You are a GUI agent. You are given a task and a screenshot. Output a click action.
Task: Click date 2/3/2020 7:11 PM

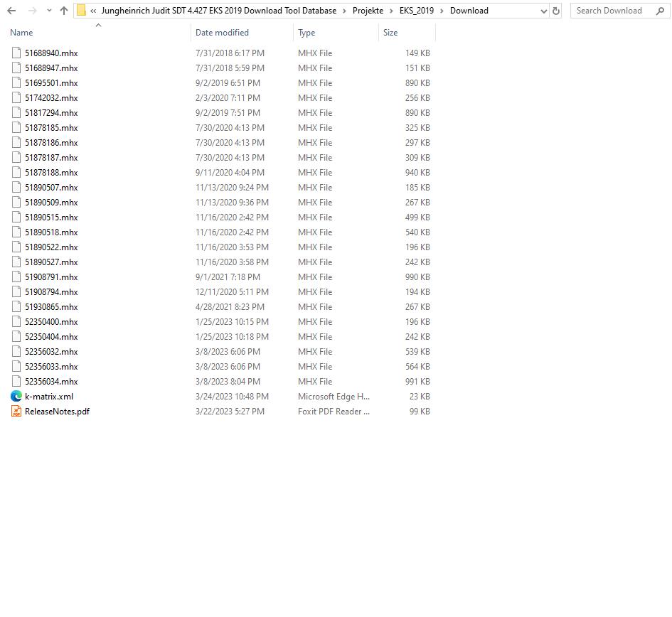pyautogui.click(x=228, y=97)
